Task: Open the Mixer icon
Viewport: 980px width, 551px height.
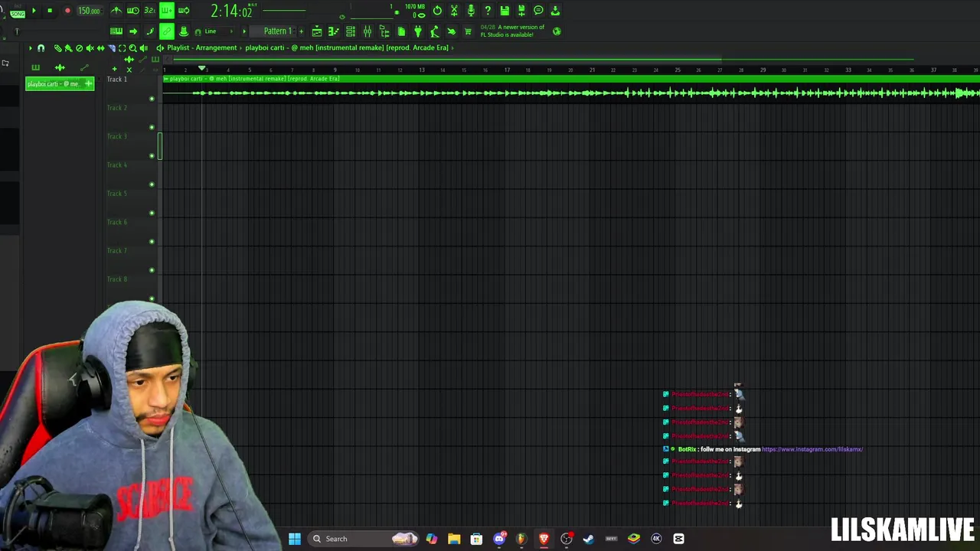Action: click(367, 31)
